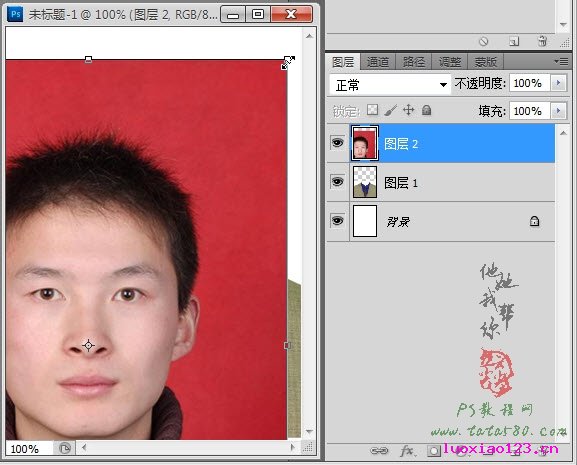Screen dimensions: 577x465
Task: Click the link layers icon
Action: (379, 450)
